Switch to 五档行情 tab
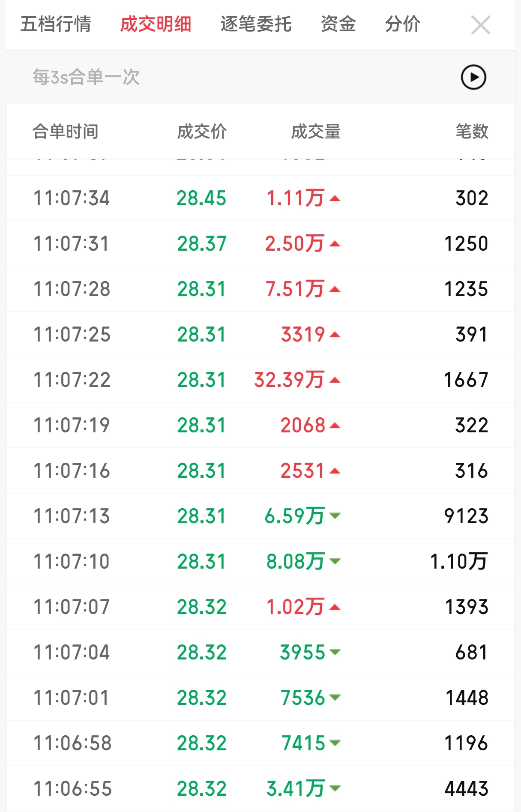521x812 pixels. pyautogui.click(x=56, y=24)
